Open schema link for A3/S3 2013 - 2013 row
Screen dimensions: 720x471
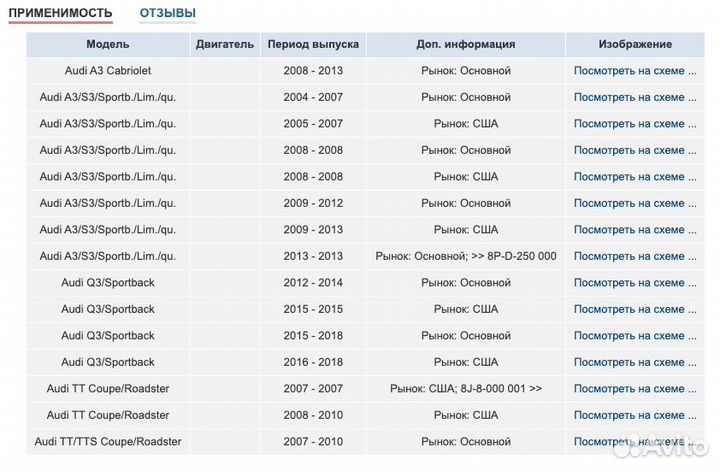(635, 256)
